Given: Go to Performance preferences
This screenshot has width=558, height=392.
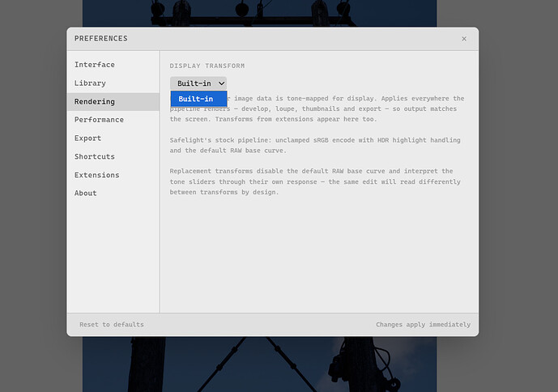Looking at the screenshot, I should [x=113, y=120].
